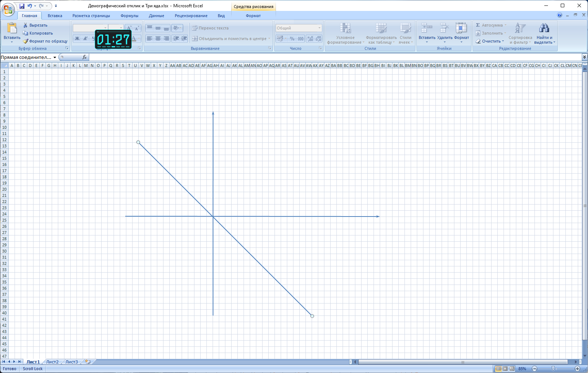Switch to the Главная ribbon tab

(x=29, y=16)
